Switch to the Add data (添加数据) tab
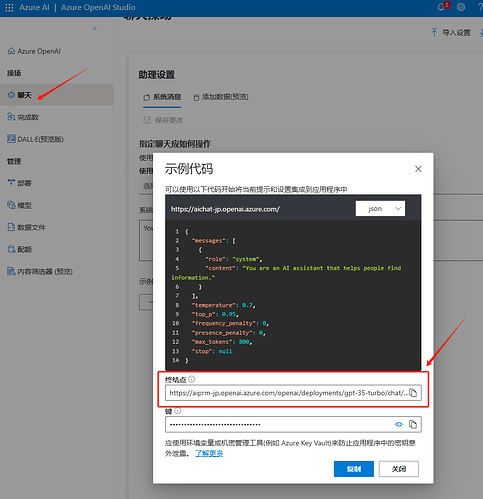 click(x=221, y=97)
